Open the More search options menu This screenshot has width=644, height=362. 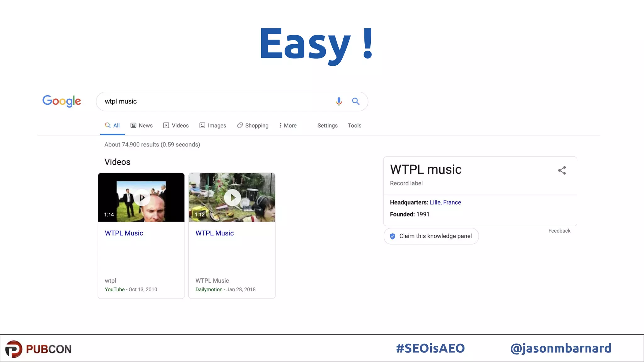point(288,125)
